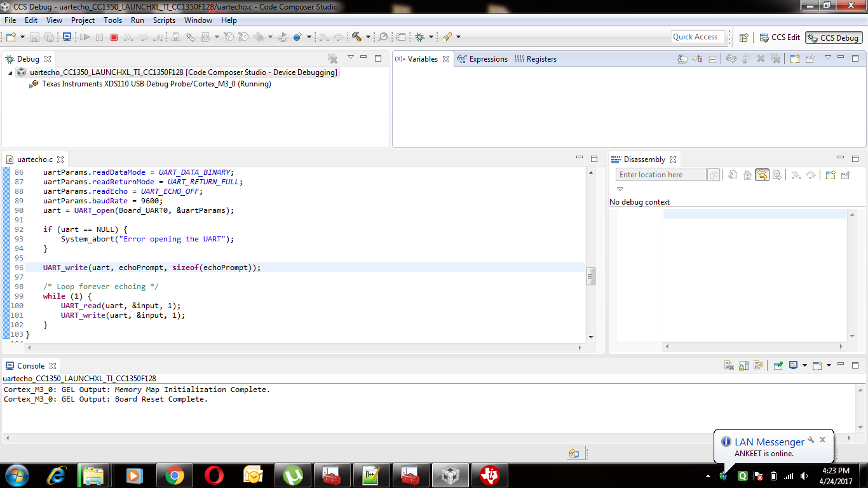This screenshot has width=868, height=488.
Task: Click Step Into icon in Disassembly toolbar
Action: pyautogui.click(x=796, y=175)
